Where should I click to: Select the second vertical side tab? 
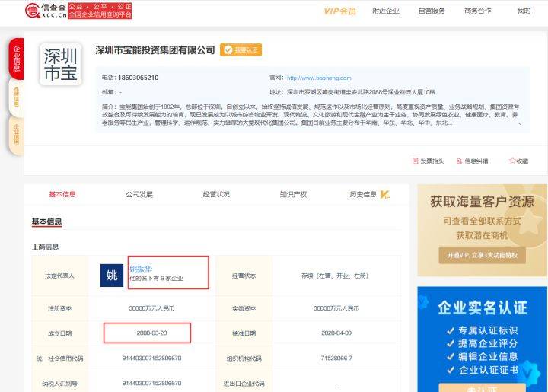[17, 97]
